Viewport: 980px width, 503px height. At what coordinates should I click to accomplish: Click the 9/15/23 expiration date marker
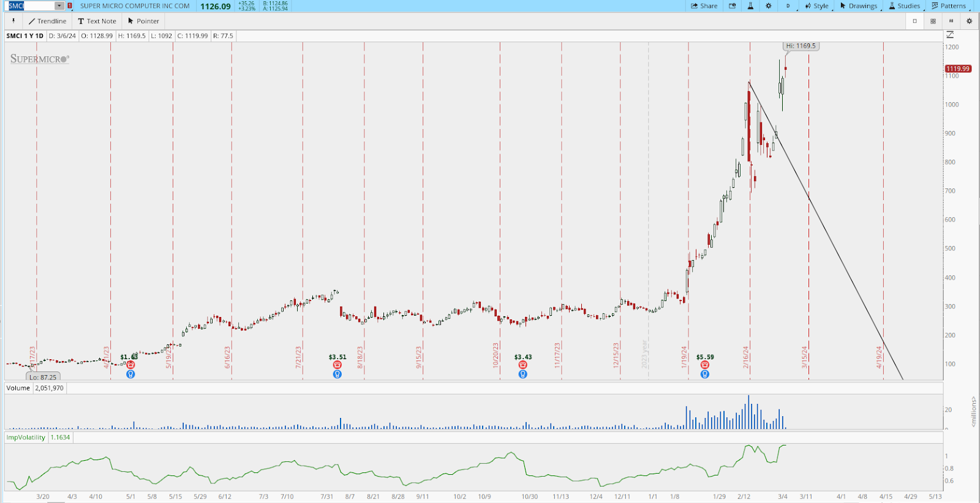click(x=419, y=357)
